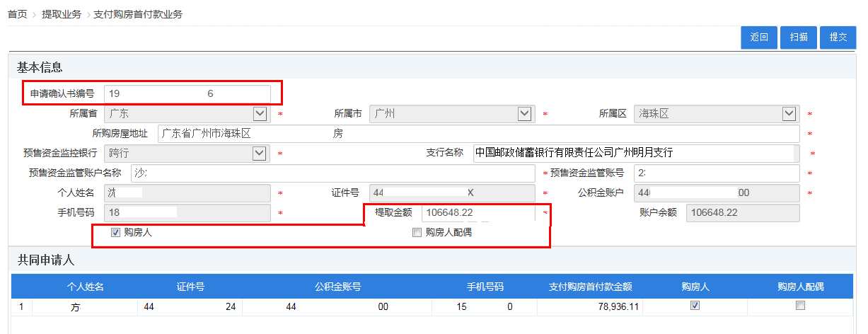Viewport: 868px width, 334px height.
Task: Click the 预售资金监管账号 field
Action: (717, 173)
